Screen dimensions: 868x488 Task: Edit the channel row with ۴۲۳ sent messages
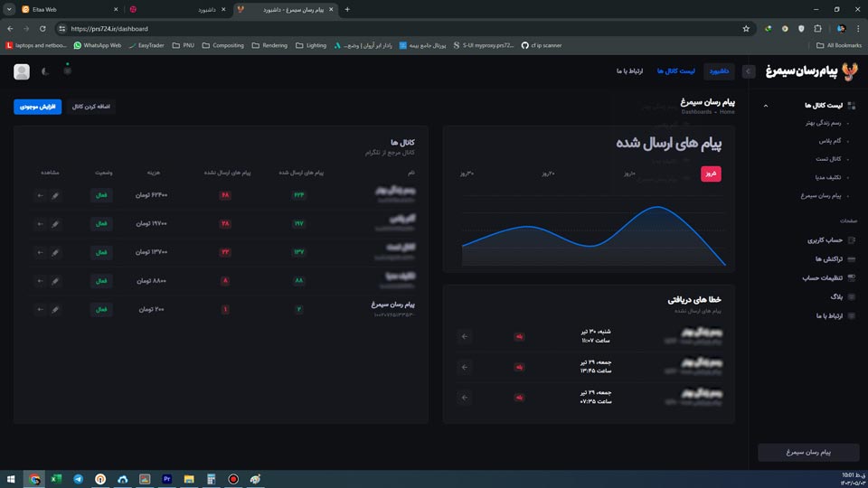[55, 195]
